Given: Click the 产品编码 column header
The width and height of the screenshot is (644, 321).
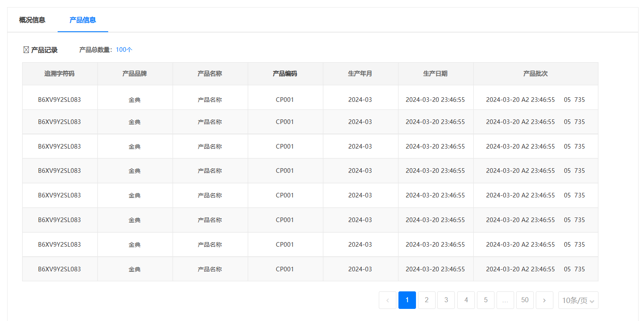Looking at the screenshot, I should pos(285,74).
